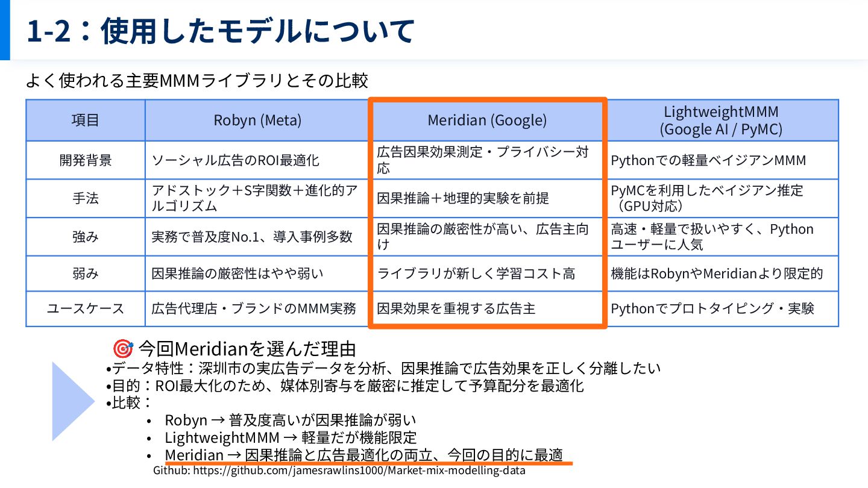Select subtitle よく使われる主要MMMライブラリとその比較
The width and height of the screenshot is (868, 488).
197,80
